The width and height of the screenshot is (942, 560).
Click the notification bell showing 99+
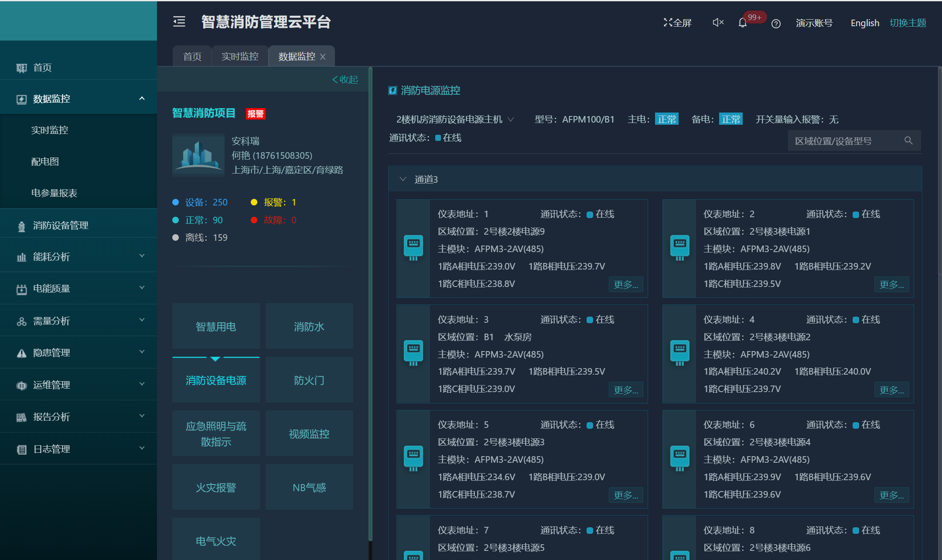click(742, 23)
